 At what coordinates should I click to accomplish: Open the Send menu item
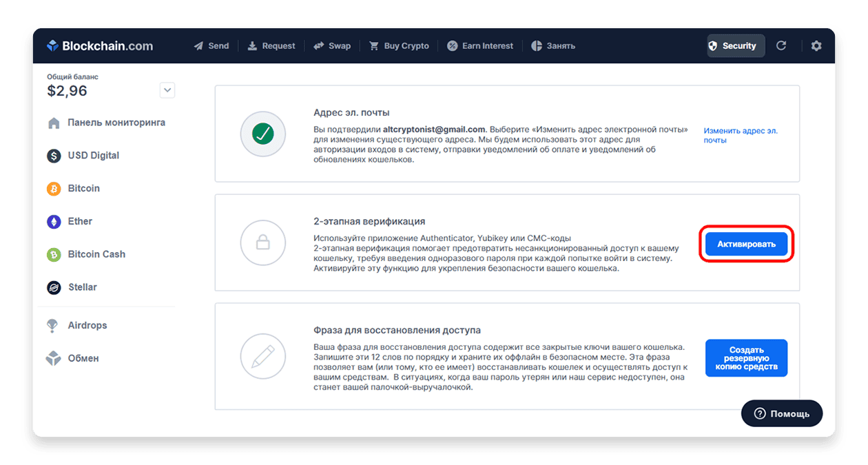(x=211, y=46)
